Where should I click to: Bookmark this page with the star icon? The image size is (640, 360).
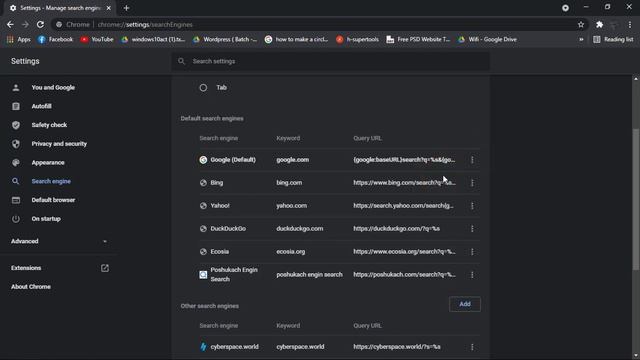coord(581,24)
